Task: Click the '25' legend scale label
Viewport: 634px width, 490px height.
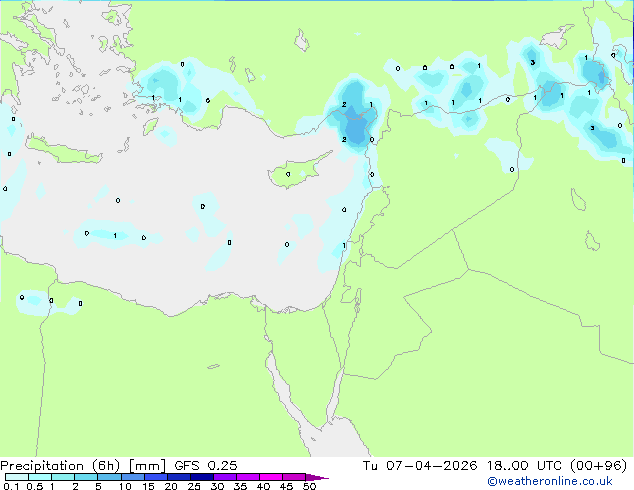Action: (x=194, y=486)
